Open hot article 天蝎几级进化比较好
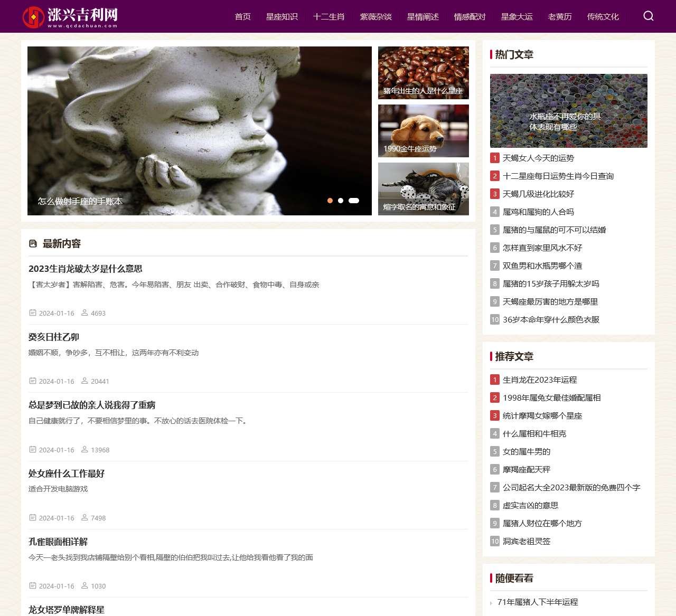676x616 pixels. point(538,194)
